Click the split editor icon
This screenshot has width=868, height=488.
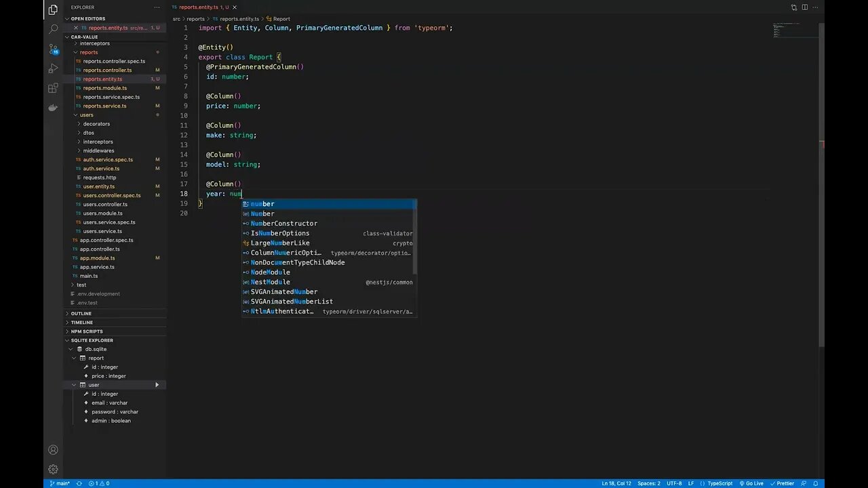pyautogui.click(x=805, y=7)
